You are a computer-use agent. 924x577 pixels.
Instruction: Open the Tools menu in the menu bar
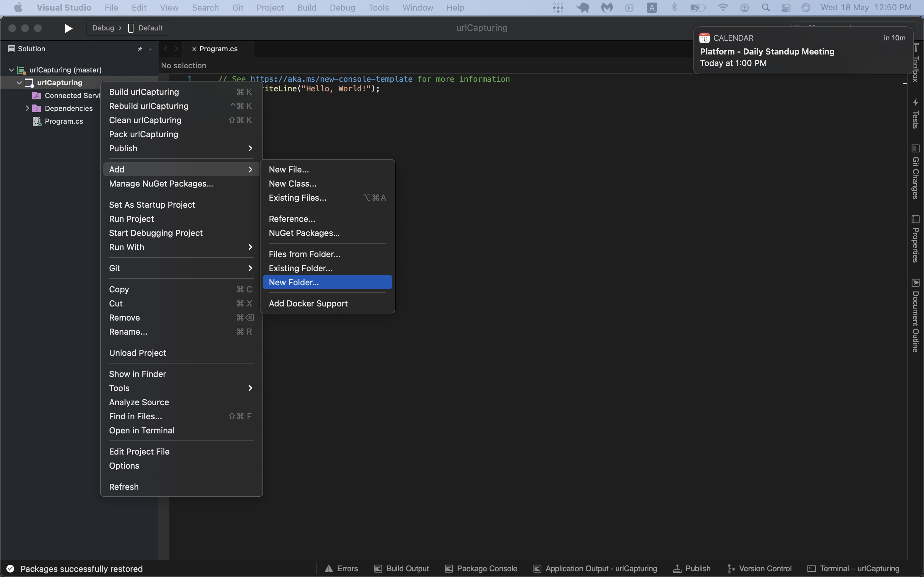click(x=378, y=7)
